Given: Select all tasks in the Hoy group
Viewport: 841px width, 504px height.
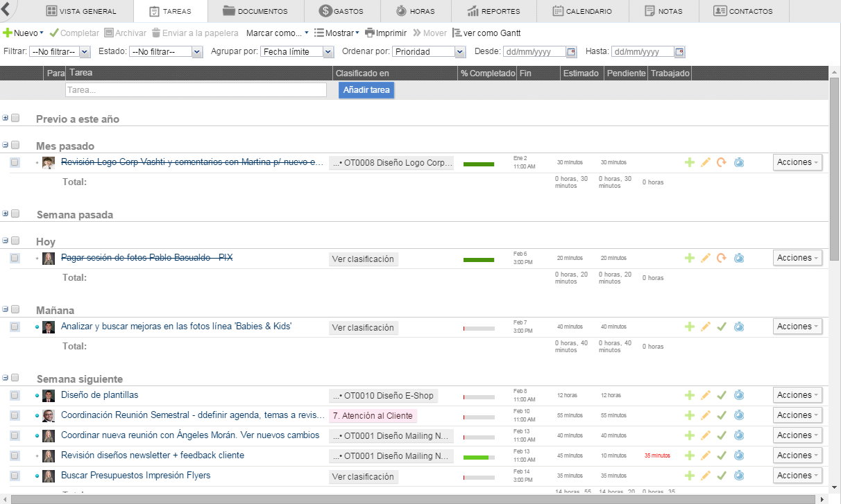Looking at the screenshot, I should click(15, 241).
